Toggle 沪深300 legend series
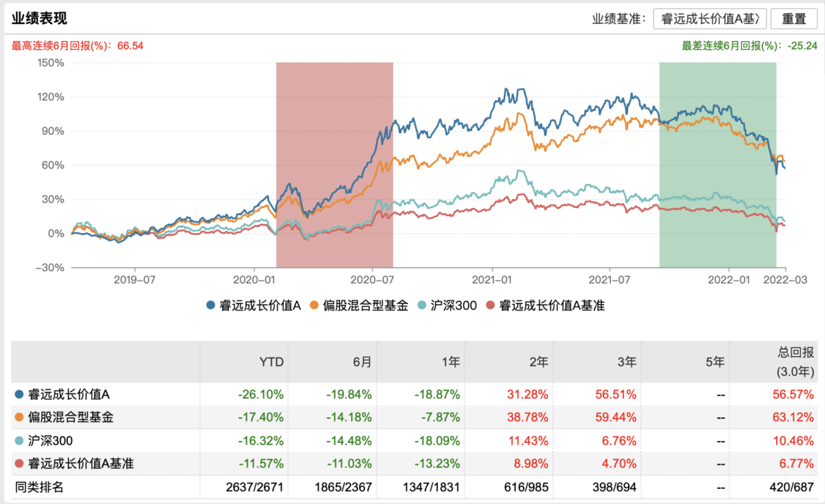 click(x=447, y=305)
